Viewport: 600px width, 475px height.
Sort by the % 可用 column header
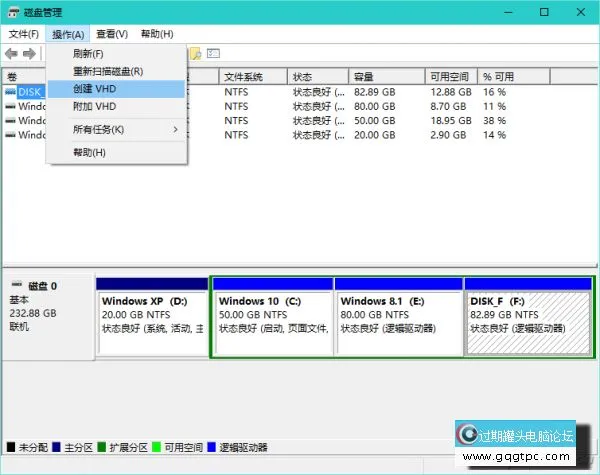[514, 77]
